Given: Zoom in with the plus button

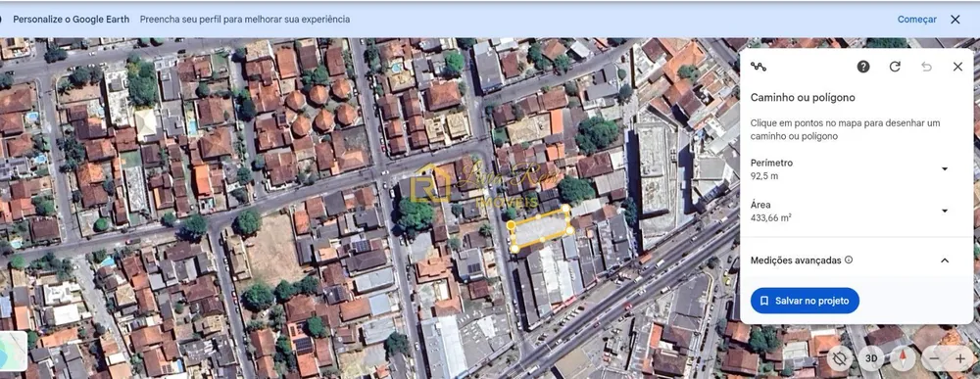Looking at the screenshot, I should pos(960,359).
